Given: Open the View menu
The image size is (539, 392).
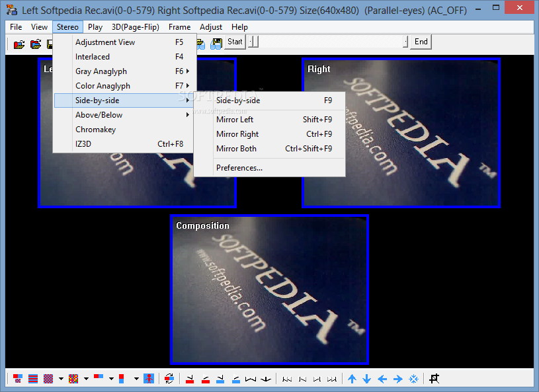Looking at the screenshot, I should [39, 27].
